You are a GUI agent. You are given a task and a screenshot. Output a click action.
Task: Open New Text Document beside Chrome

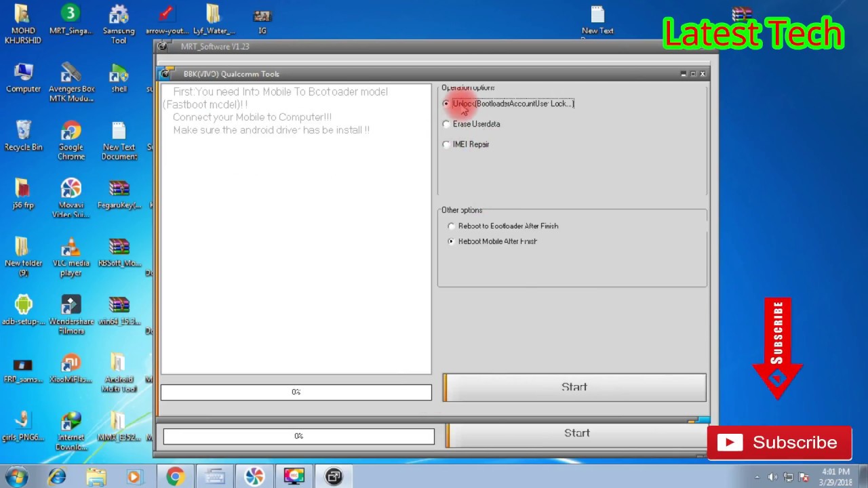pyautogui.click(x=119, y=141)
